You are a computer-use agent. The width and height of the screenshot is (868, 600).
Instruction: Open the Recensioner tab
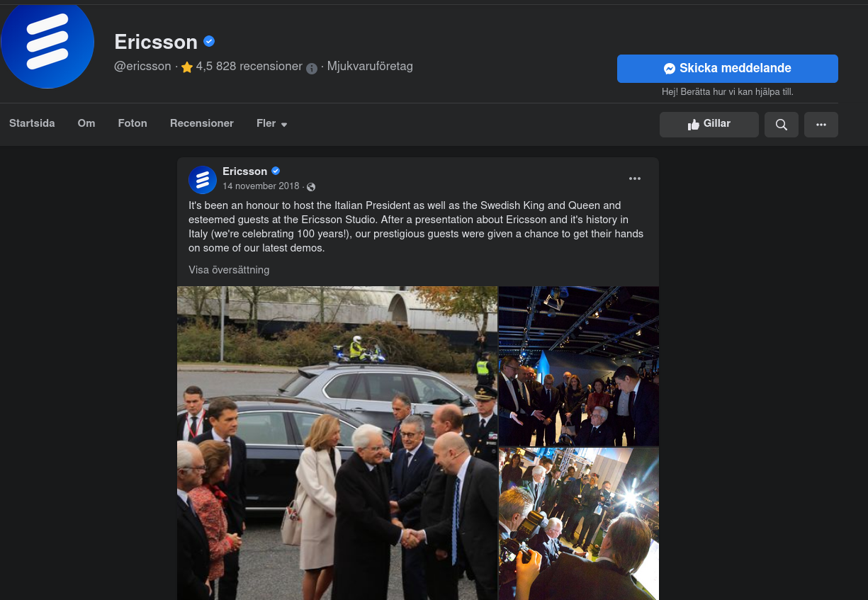coord(202,123)
